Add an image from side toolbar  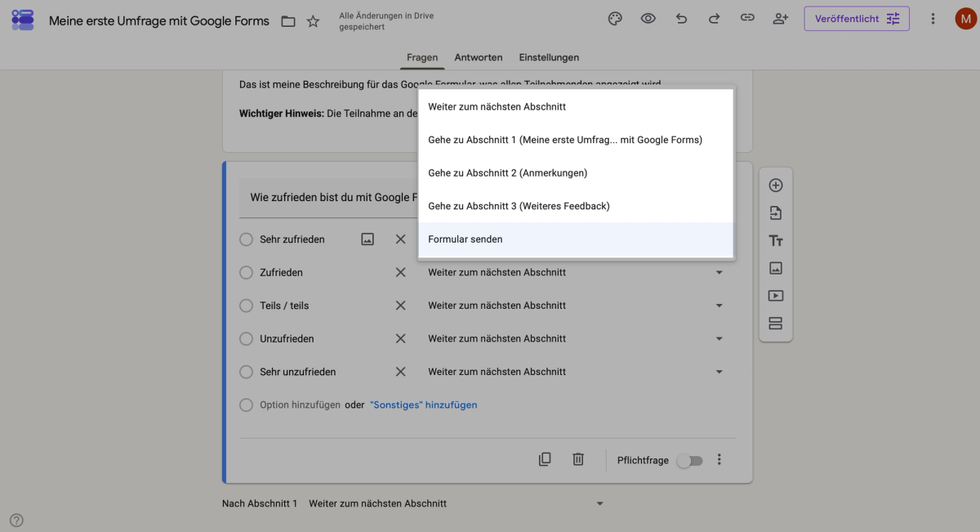coord(776,268)
